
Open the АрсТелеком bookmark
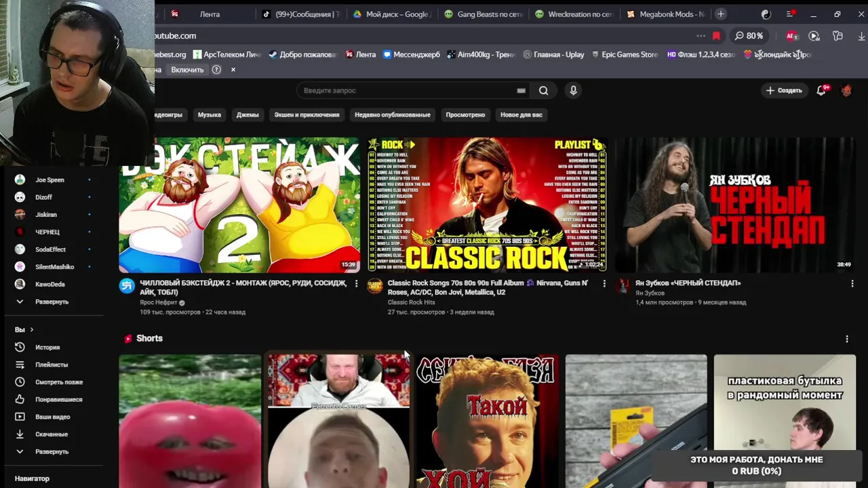(226, 54)
